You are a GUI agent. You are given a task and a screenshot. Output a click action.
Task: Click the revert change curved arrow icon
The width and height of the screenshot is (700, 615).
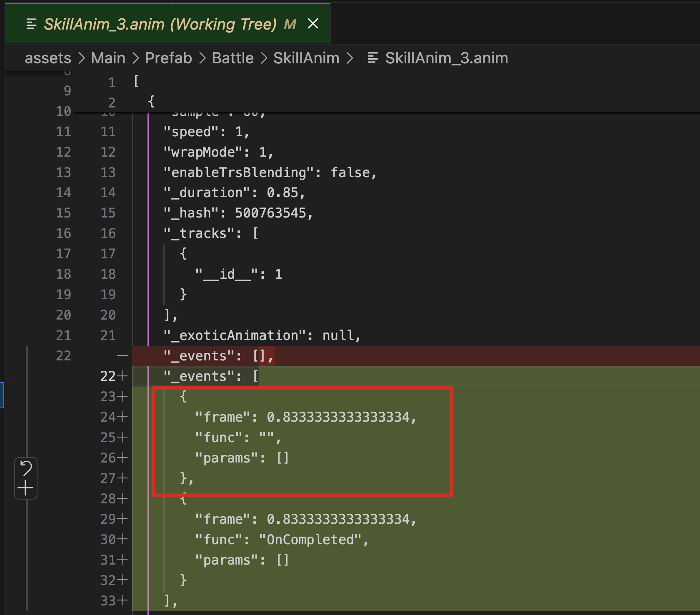click(26, 468)
